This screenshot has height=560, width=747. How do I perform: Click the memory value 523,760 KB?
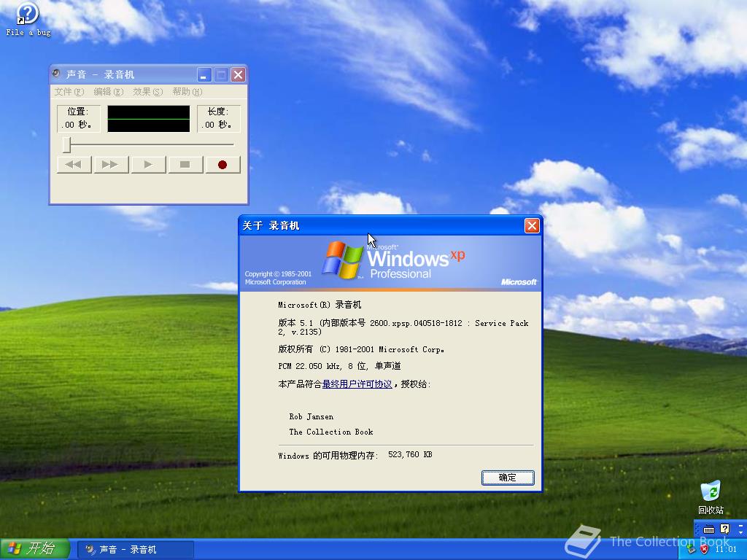pos(410,455)
